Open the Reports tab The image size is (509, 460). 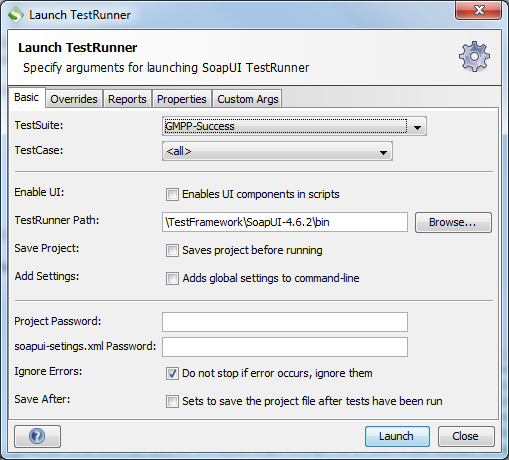tap(127, 99)
